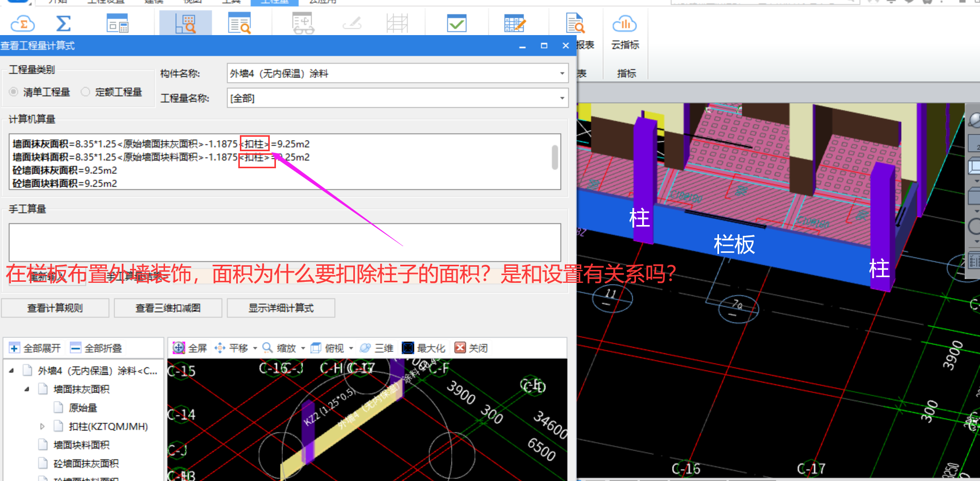Viewport: 980px width, 481px height.
Task: Click the Sigma summation ribbon icon
Action: 63,24
